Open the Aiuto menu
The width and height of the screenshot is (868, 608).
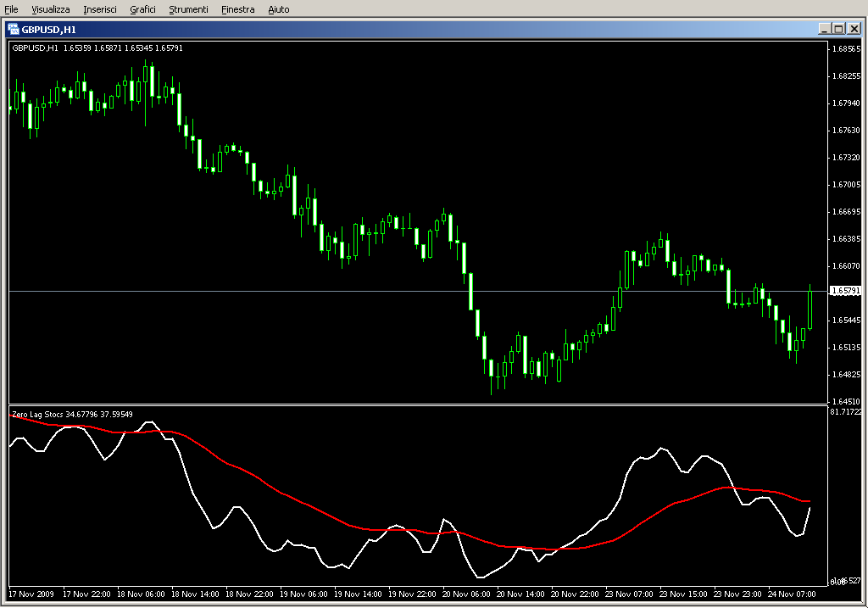pos(278,9)
